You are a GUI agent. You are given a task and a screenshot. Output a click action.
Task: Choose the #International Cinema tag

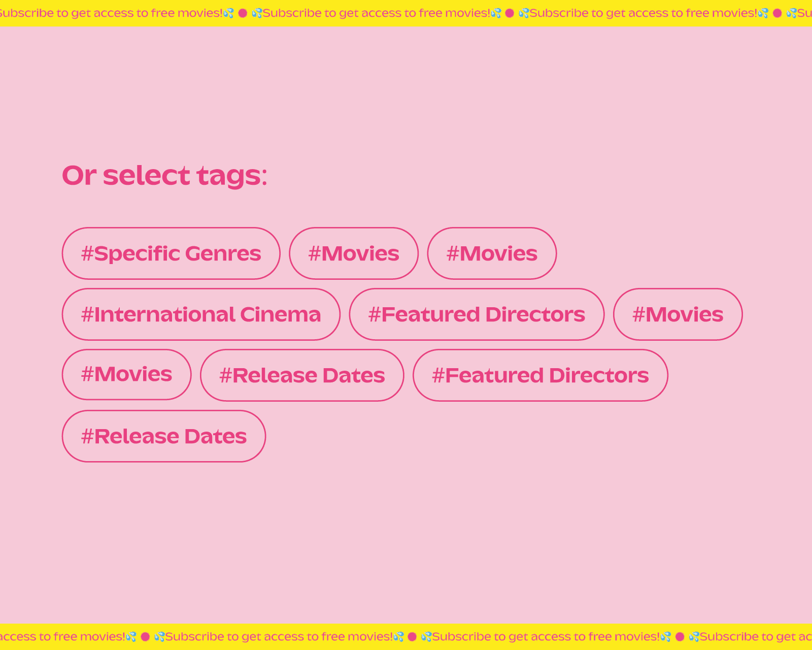click(x=201, y=314)
